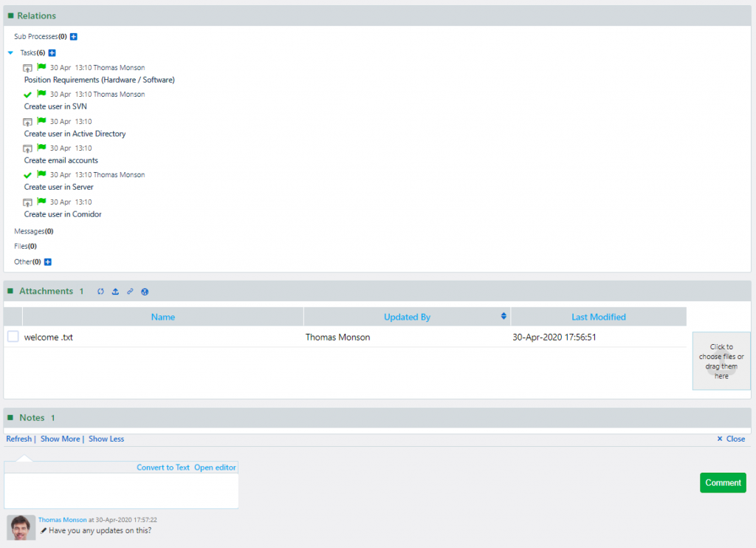Image resolution: width=756 pixels, height=548 pixels.
Task: Add an entry under Other using the plus icon
Action: point(48,261)
